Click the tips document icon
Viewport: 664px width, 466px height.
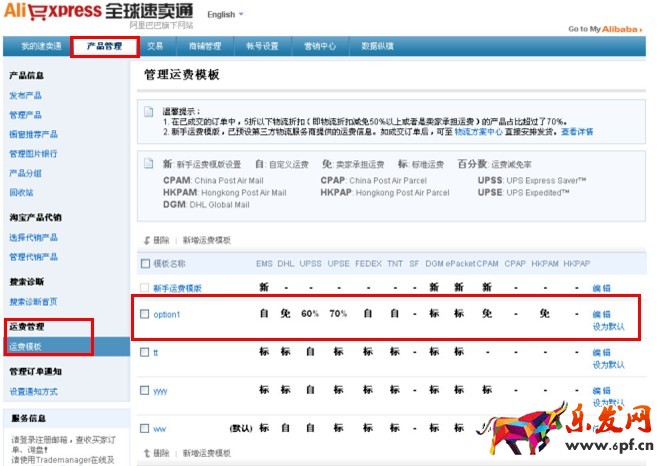click(149, 112)
